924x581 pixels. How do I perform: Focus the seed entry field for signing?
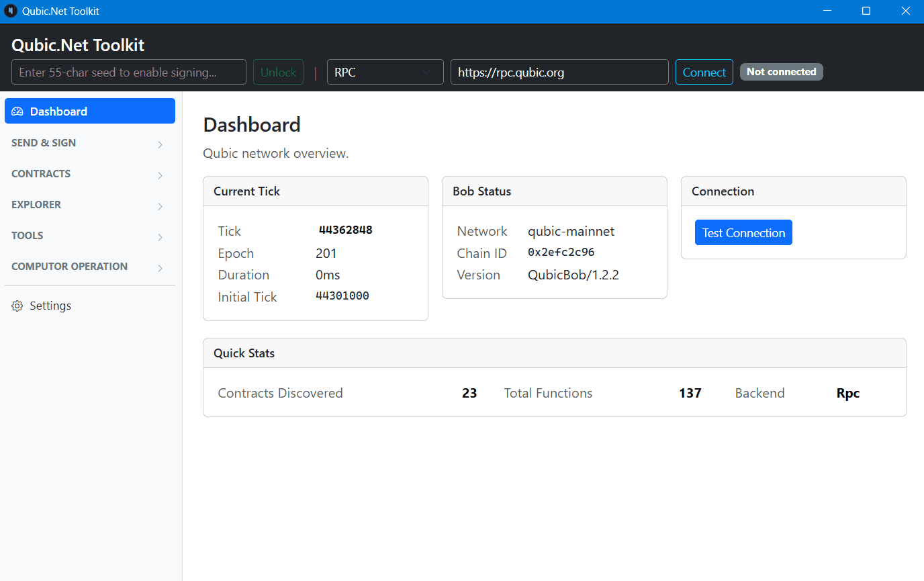click(128, 72)
